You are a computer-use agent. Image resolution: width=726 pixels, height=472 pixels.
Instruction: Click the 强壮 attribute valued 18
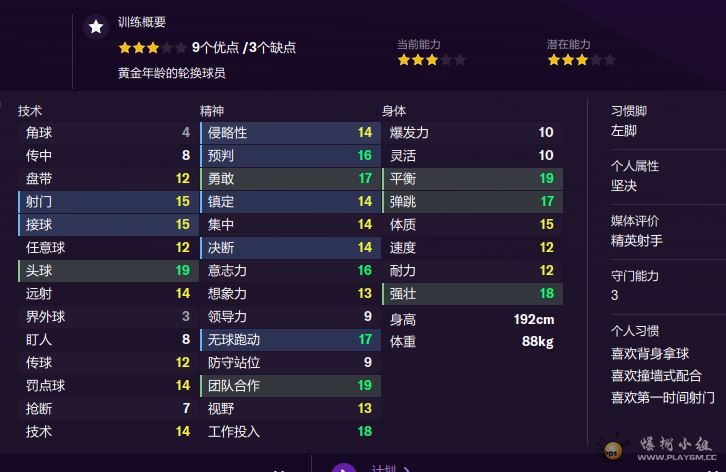tap(472, 293)
